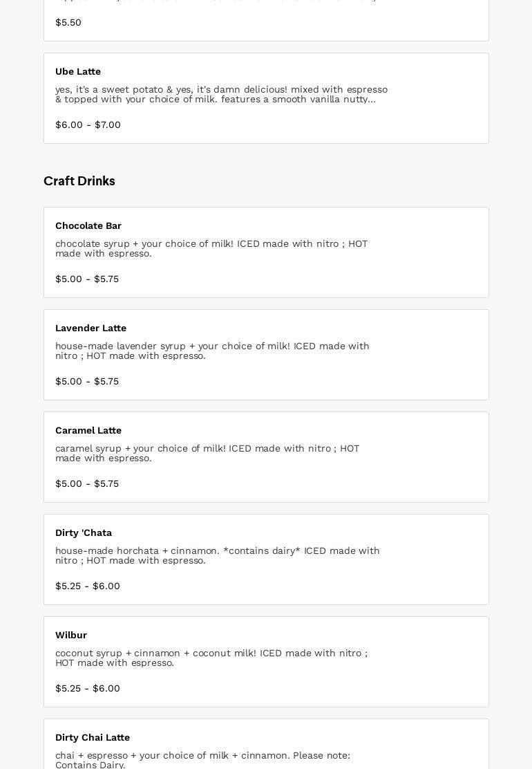Click the Lavender Latte price range
Screen dimensions: 532x769
(87, 382)
